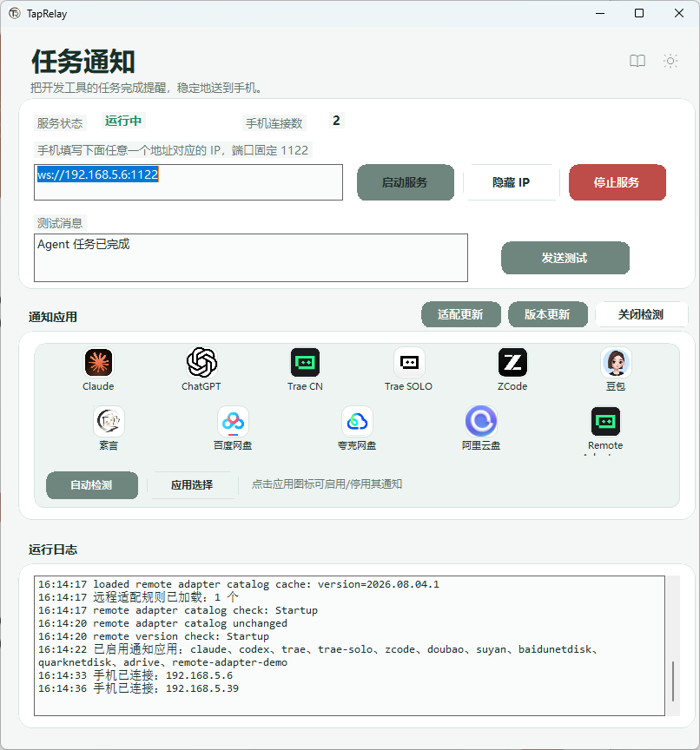Click log line 手机已连接：192.168.5.39
This screenshot has height=750, width=700.
pos(138,688)
